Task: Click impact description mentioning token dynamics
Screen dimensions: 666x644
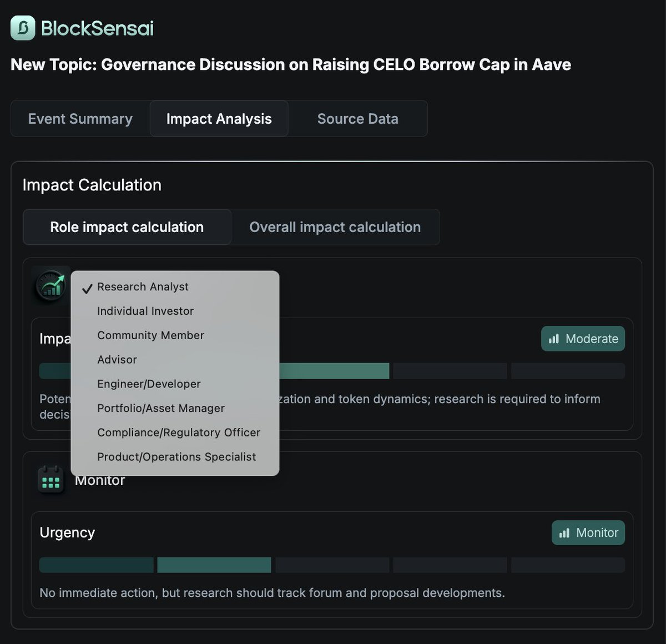Action: (320, 406)
